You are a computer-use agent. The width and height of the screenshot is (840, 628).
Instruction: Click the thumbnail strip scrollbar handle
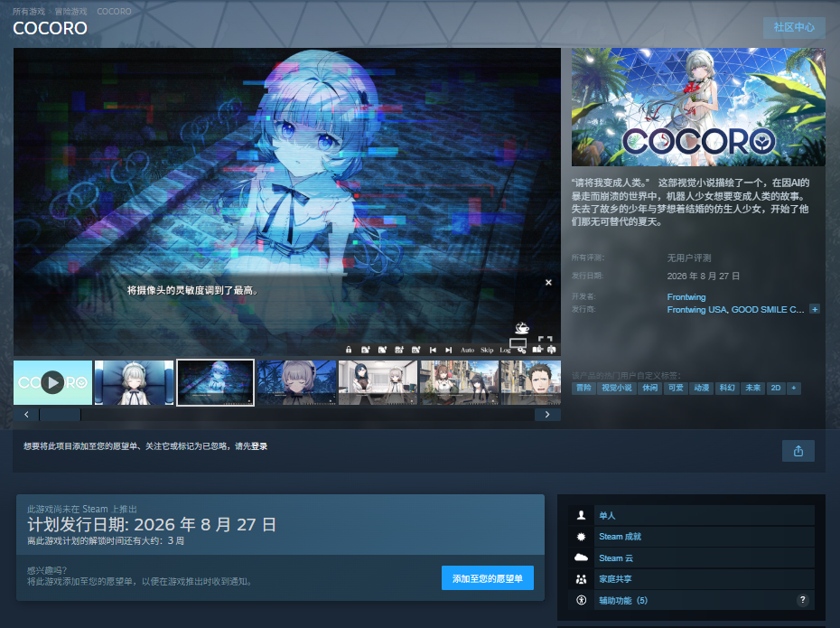pos(60,414)
